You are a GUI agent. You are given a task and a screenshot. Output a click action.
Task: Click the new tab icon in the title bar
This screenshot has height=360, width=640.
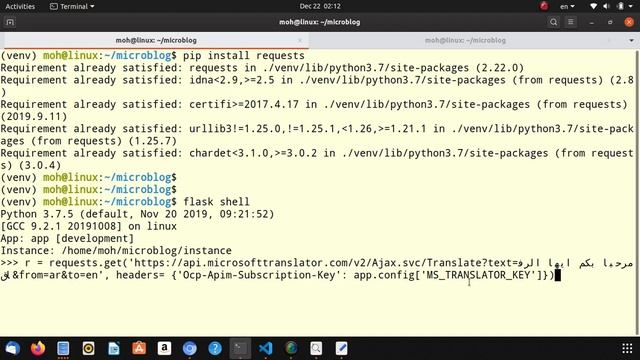(x=10, y=22)
